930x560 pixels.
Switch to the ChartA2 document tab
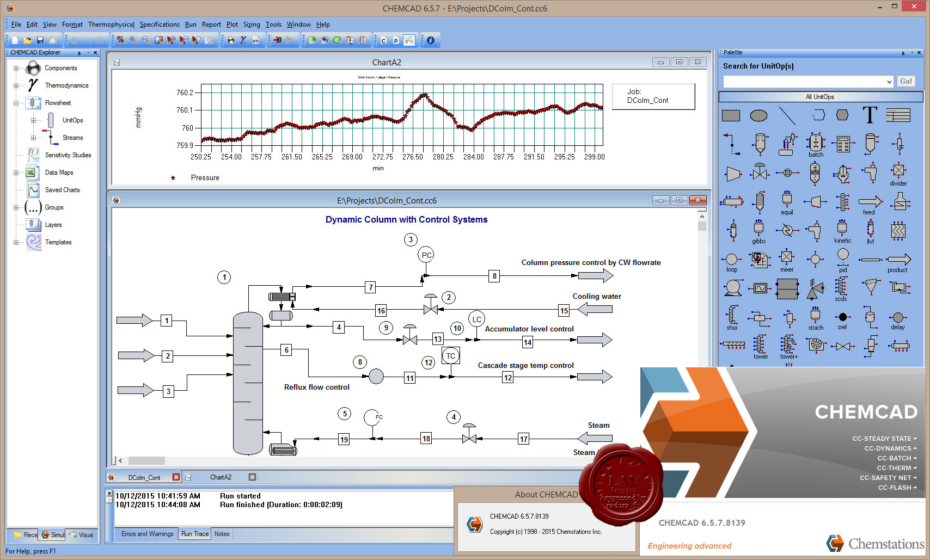coord(221,477)
